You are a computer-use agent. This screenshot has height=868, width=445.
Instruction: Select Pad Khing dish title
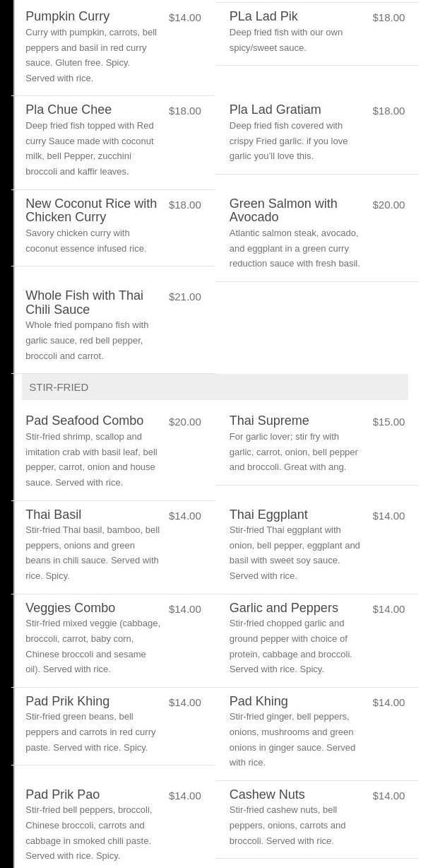258,701
